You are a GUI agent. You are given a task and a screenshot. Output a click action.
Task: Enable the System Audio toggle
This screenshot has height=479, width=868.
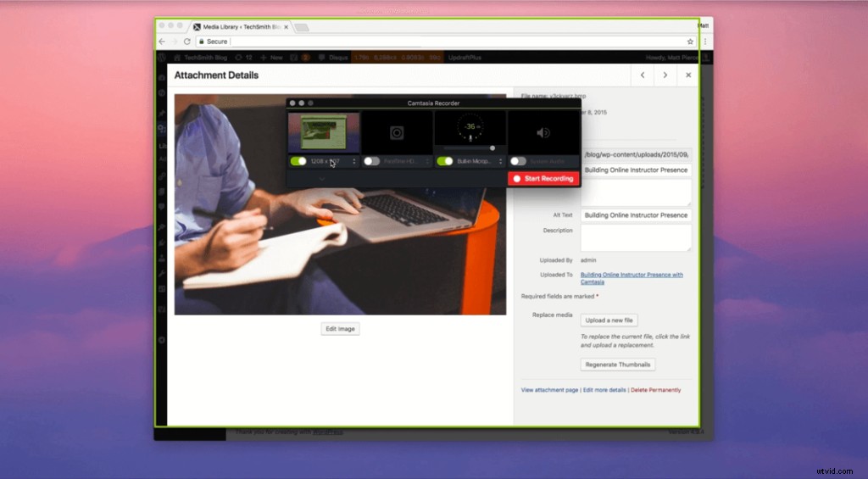click(x=517, y=161)
